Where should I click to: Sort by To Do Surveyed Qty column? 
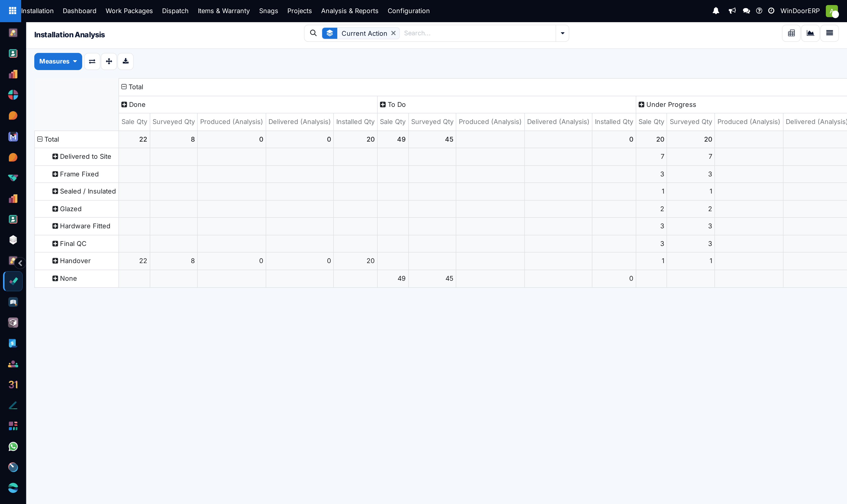click(x=432, y=122)
